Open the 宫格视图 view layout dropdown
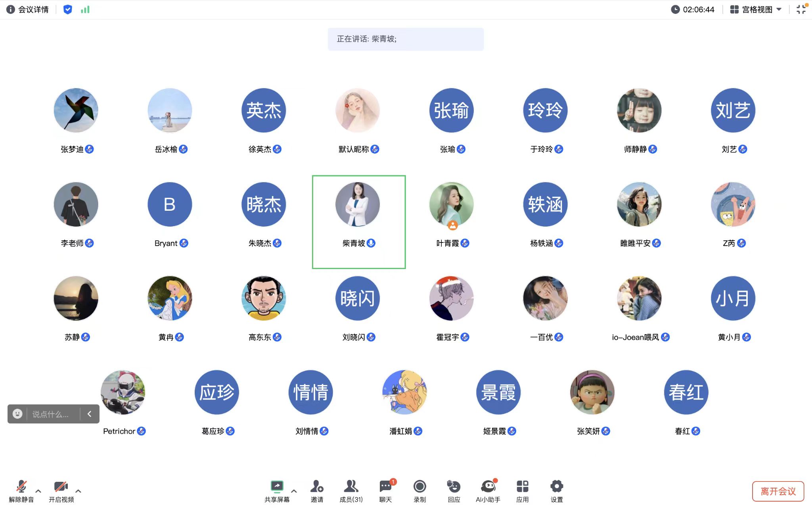The image size is (812, 508). (x=756, y=10)
